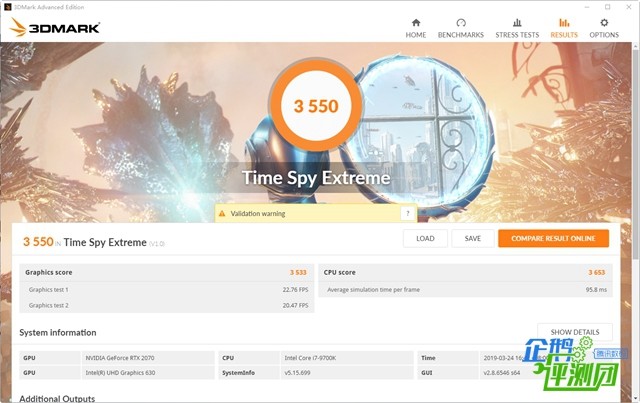Screen dimensions: 640x403
Task: Click 20.47 FPS value
Action: tap(296, 305)
